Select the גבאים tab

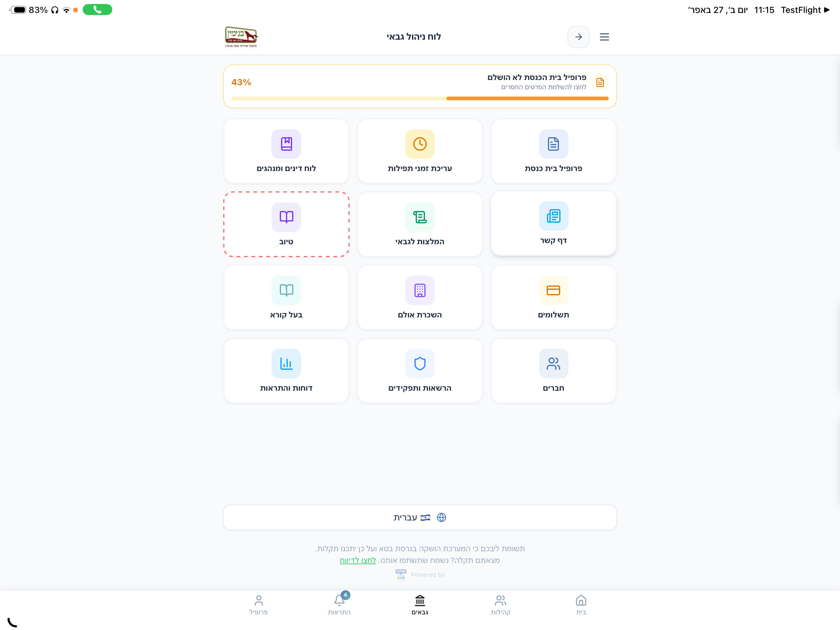pos(420,605)
